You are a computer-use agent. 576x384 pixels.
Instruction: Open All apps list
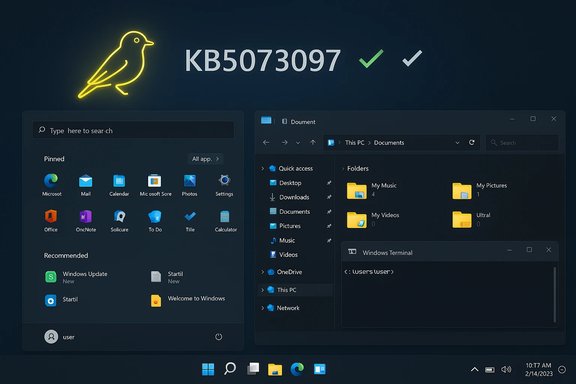click(206, 159)
